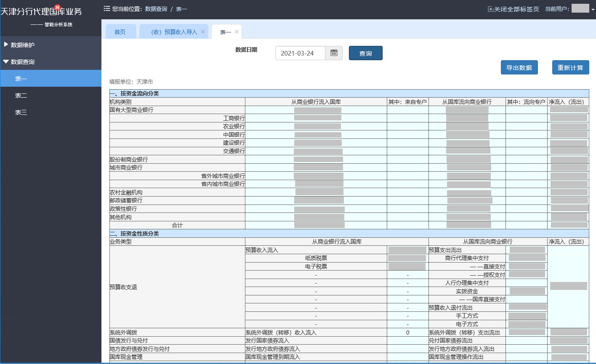Click the 电子税票 cell

[316, 266]
